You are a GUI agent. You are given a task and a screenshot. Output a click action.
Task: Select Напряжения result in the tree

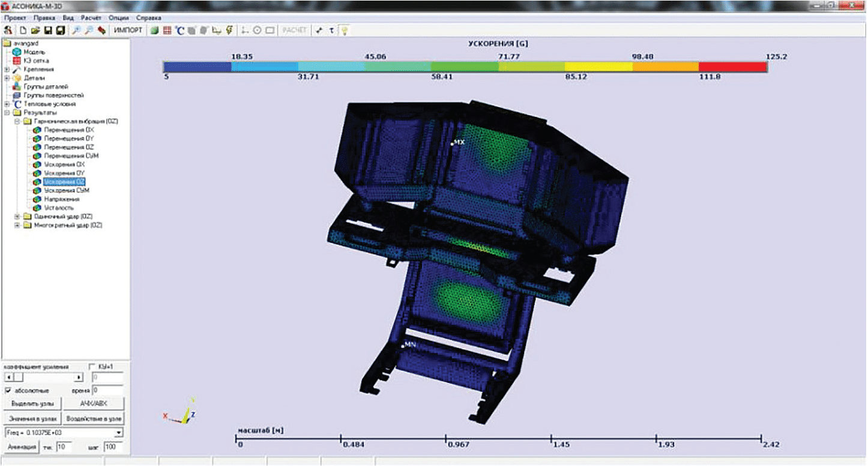tap(62, 199)
